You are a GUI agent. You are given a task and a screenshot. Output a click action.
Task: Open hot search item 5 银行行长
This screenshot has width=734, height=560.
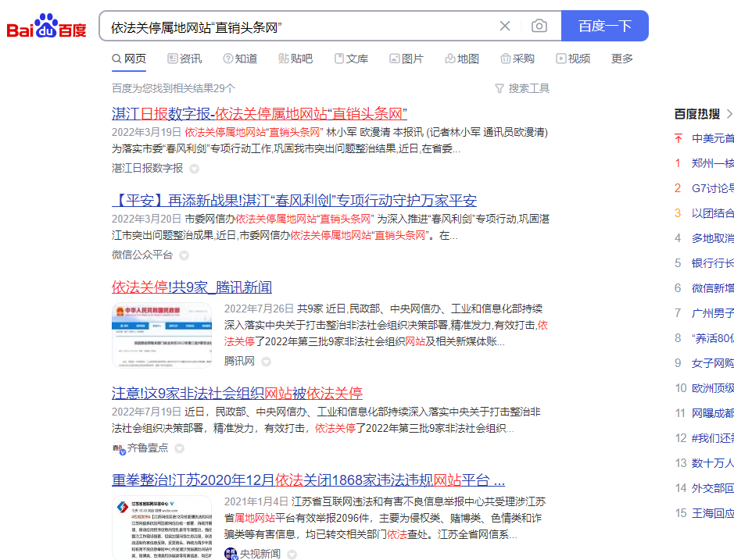pyautogui.click(x=713, y=263)
